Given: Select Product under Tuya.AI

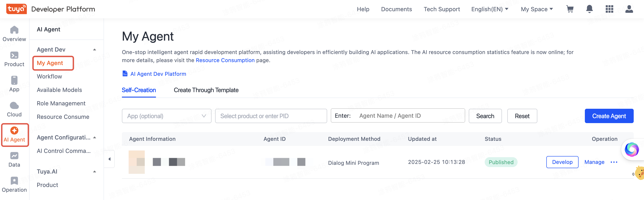Looking at the screenshot, I should click(x=47, y=185).
